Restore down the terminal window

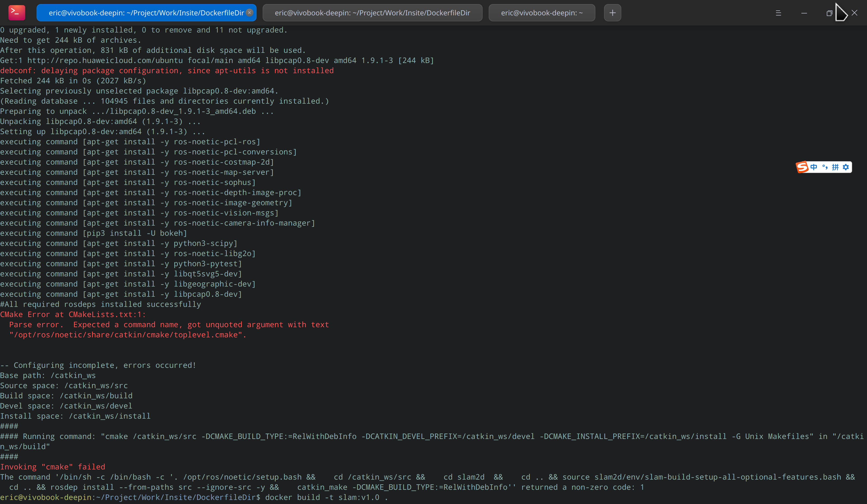[x=829, y=13]
